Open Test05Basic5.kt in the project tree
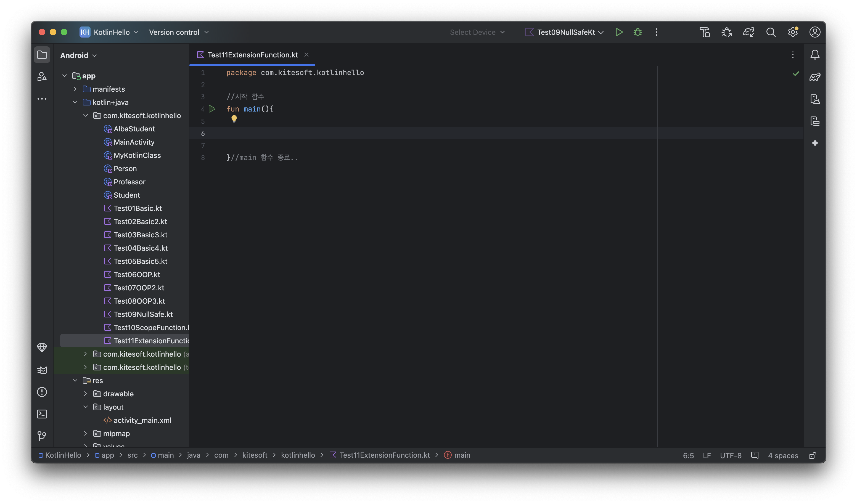The image size is (857, 504). pyautogui.click(x=140, y=261)
